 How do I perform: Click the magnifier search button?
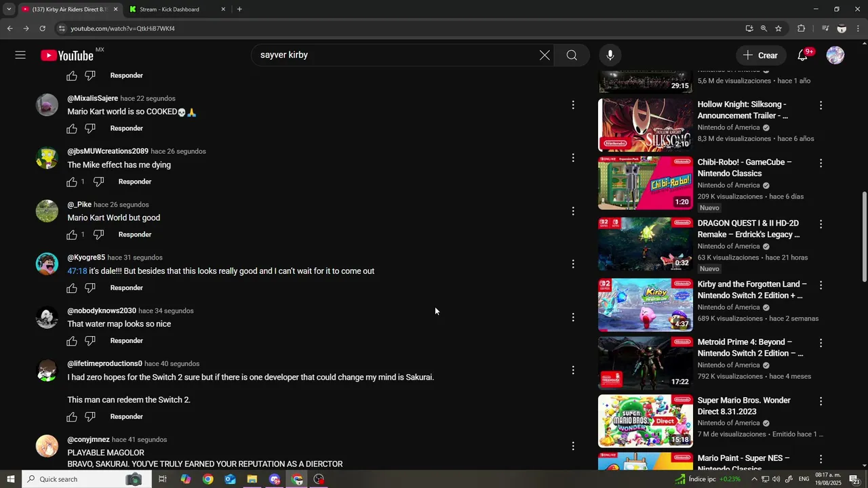[x=572, y=55]
